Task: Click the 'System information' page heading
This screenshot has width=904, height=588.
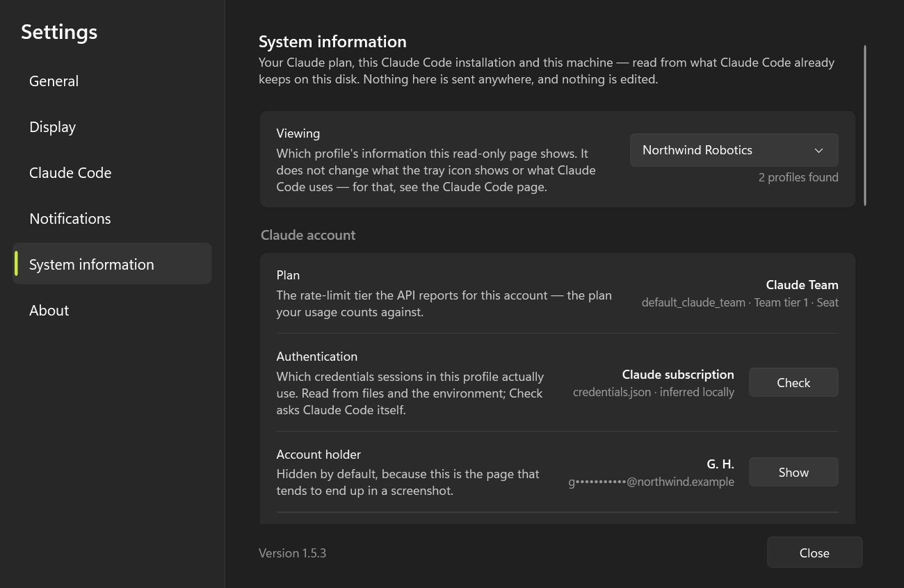Action: pos(332,42)
